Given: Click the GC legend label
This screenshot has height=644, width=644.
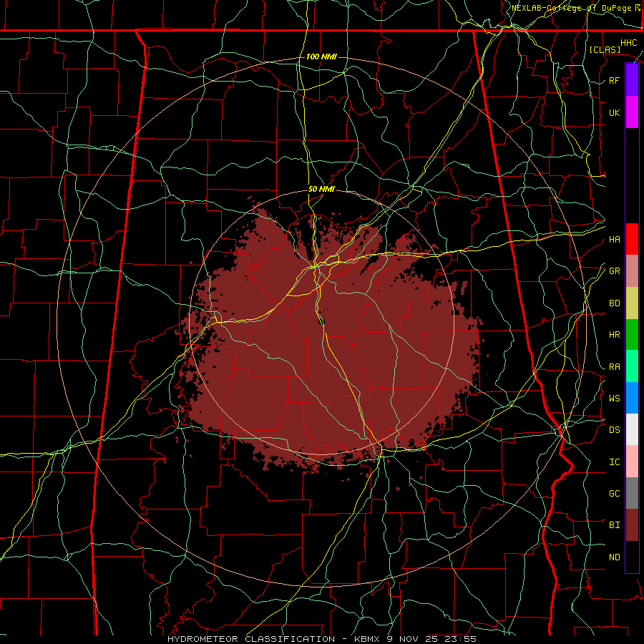Looking at the screenshot, I should (614, 494).
